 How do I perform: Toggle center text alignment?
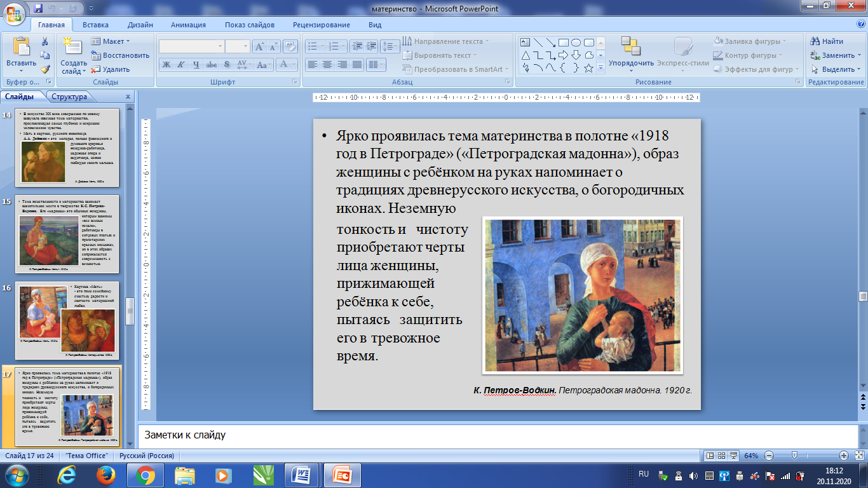(x=327, y=64)
